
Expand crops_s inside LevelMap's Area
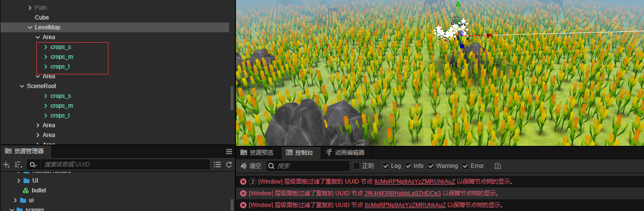tap(46, 47)
